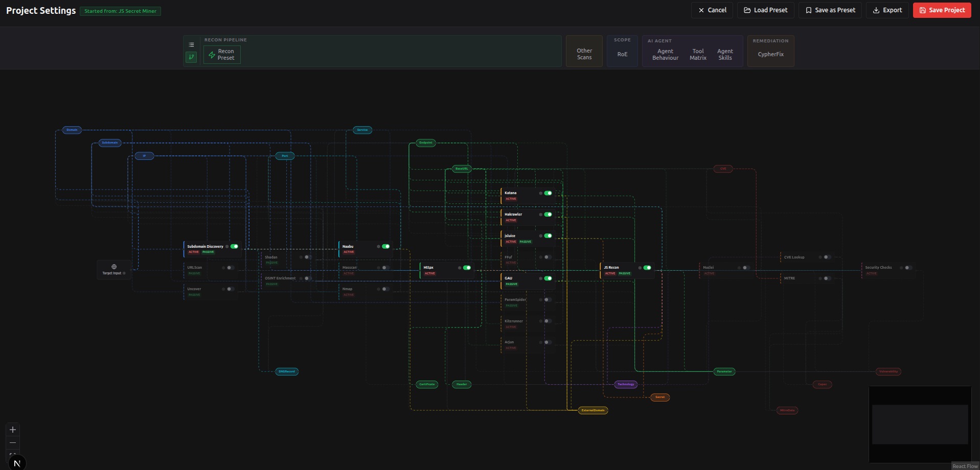980x470 pixels.
Task: Open the Agent Skills tab
Action: (x=725, y=55)
